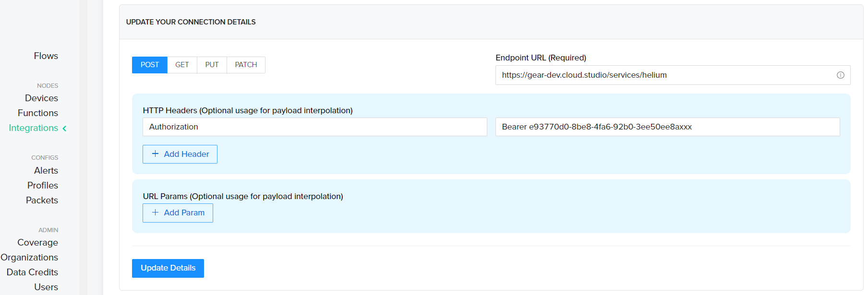Click the info icon in Endpoint URL field

(x=840, y=75)
